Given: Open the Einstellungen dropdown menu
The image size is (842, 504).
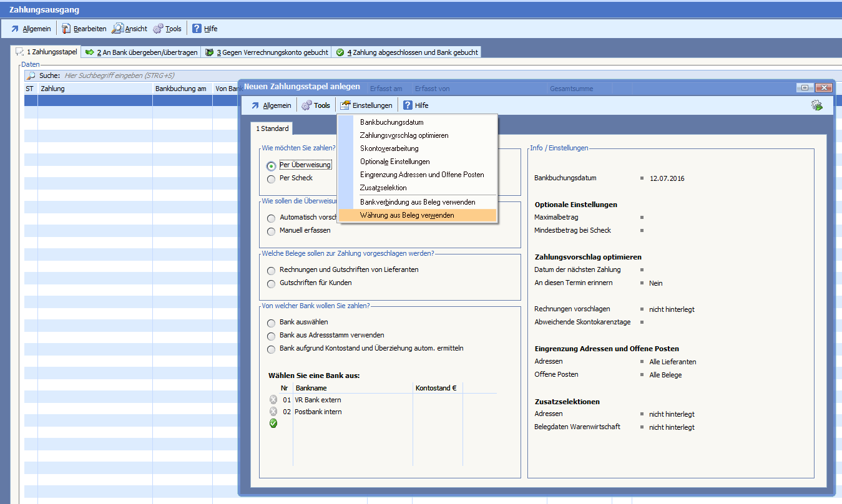Looking at the screenshot, I should point(366,105).
